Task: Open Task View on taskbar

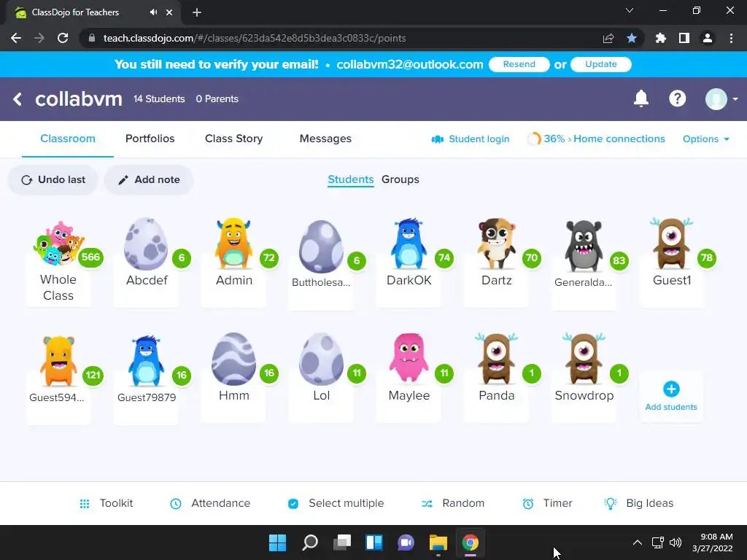Action: [x=341, y=542]
